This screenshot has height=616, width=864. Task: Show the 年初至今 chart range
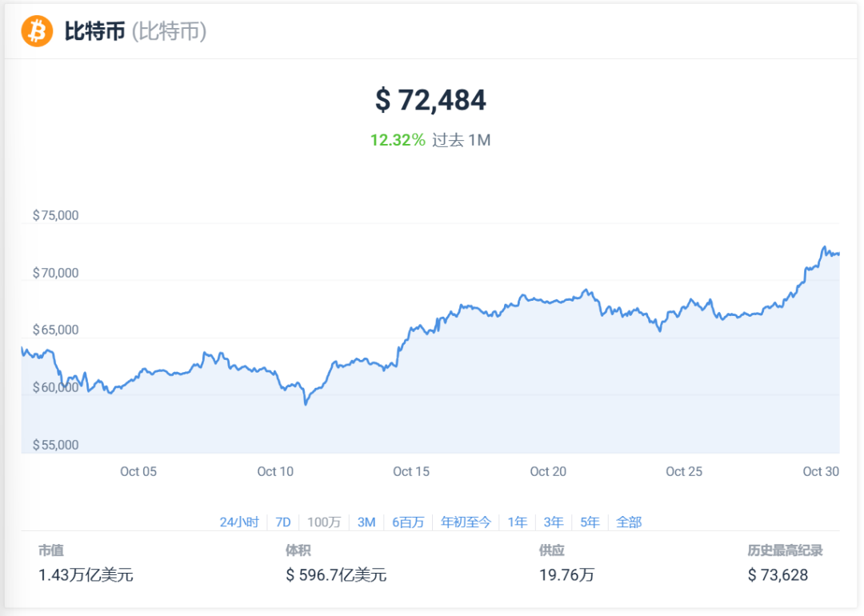(x=466, y=522)
